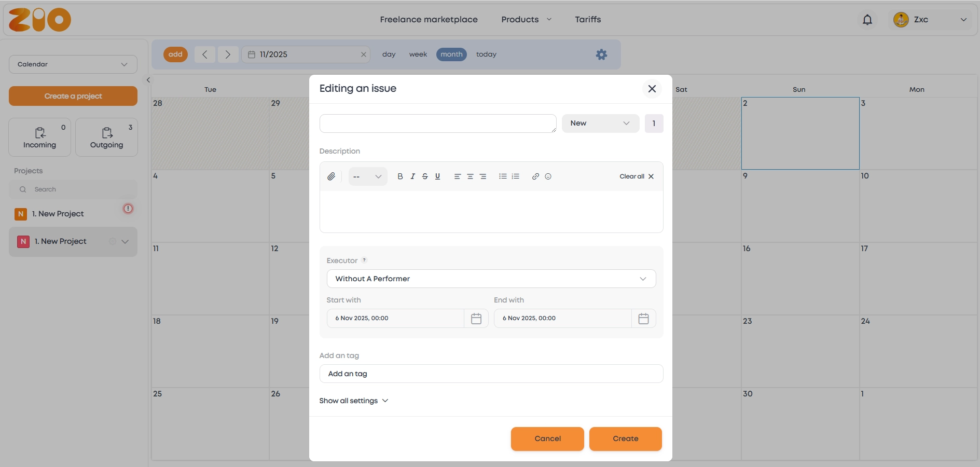Click the Create button
The width and height of the screenshot is (980, 467).
625,439
